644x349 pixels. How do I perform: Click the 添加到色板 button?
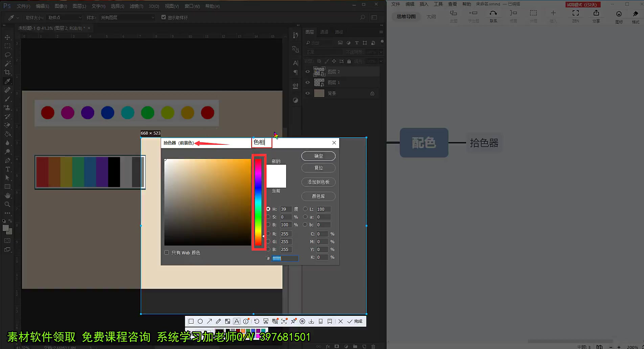[x=318, y=182]
